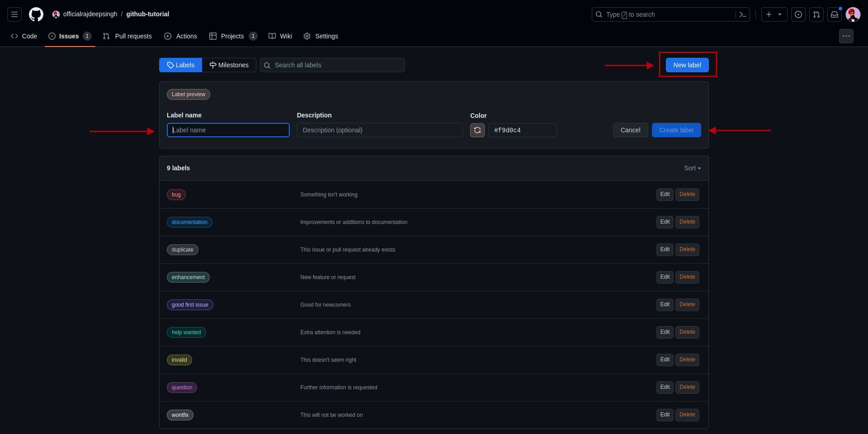Image resolution: width=868 pixels, height=434 pixels.
Task: Open the three-dots overflow menu
Action: point(846,36)
